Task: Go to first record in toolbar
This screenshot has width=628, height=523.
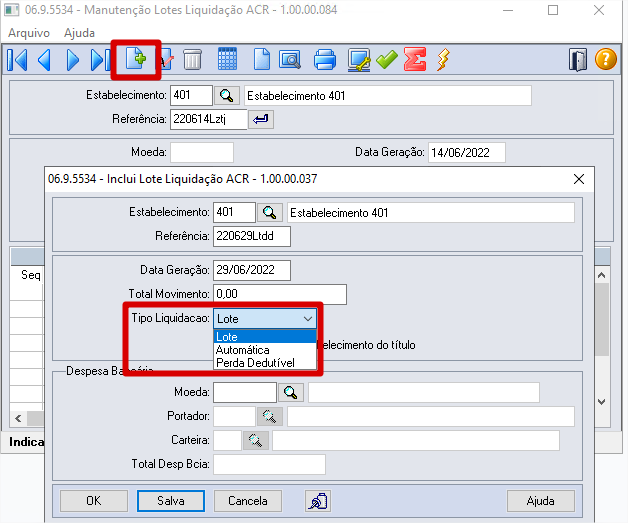Action: pos(17,60)
